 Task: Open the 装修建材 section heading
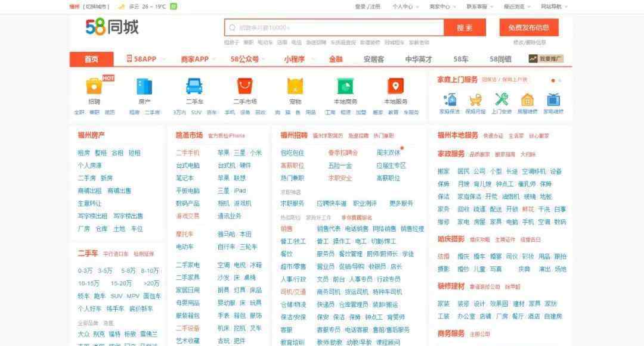click(451, 286)
